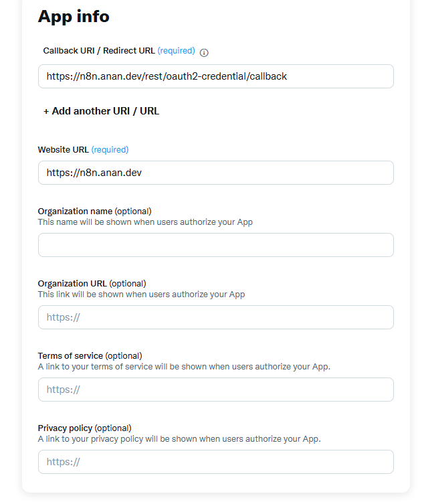Click the 'Organization URL (optional)' label
This screenshot has height=504, width=424.
tap(92, 284)
